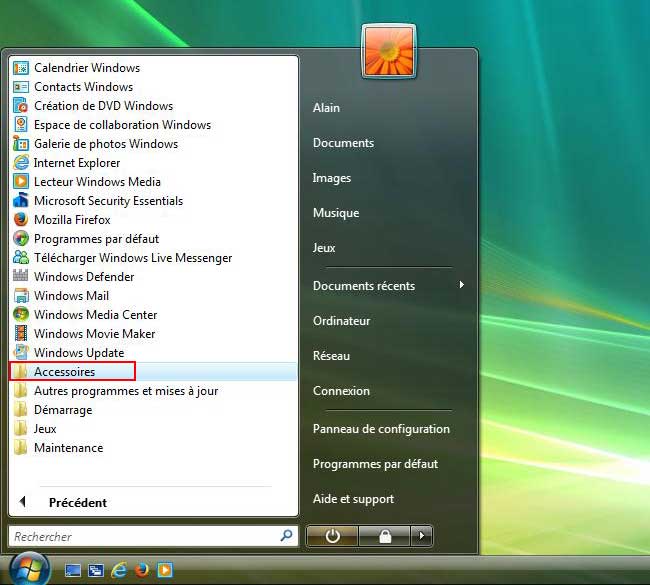Go back using Précédent
This screenshot has width=650, height=585.
[77, 502]
